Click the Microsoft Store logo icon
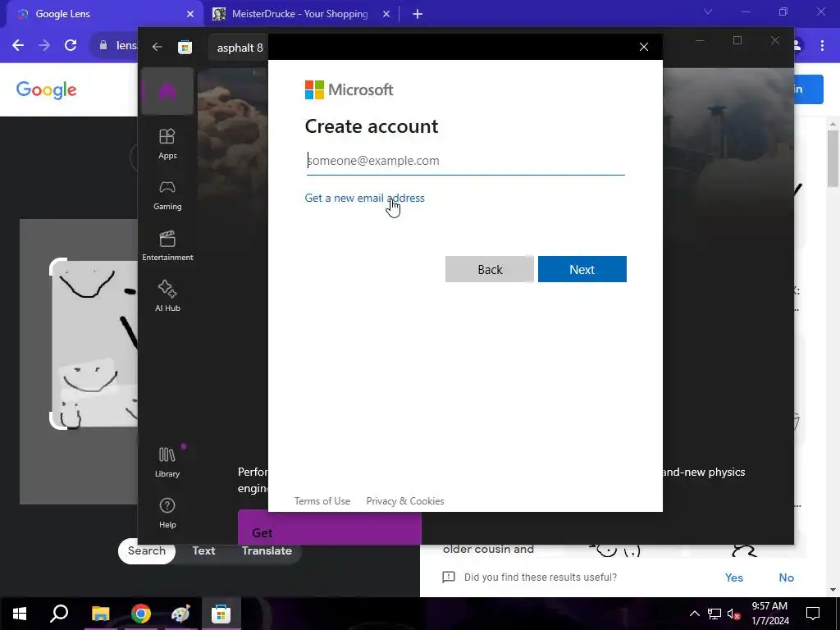The height and width of the screenshot is (630, 840). [x=185, y=47]
